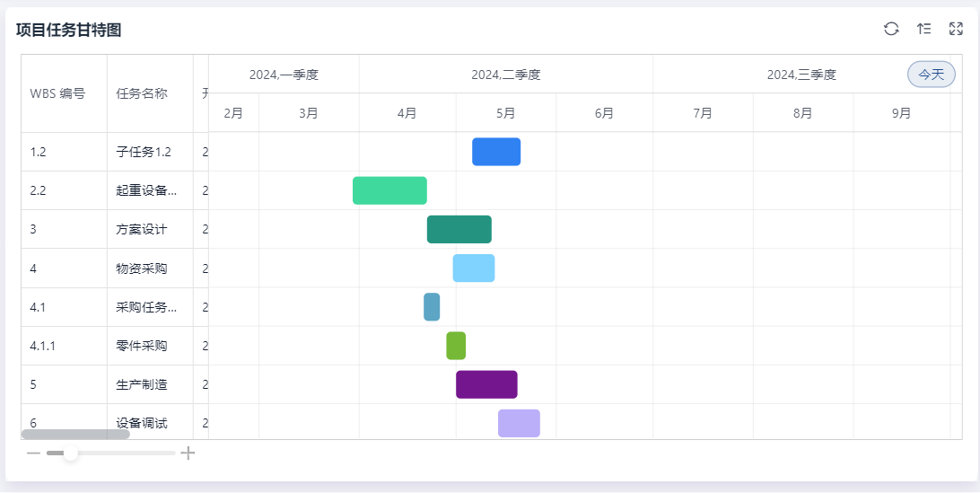Select the green 起重设备 task bar
This screenshot has width=980, height=493.
click(x=389, y=190)
